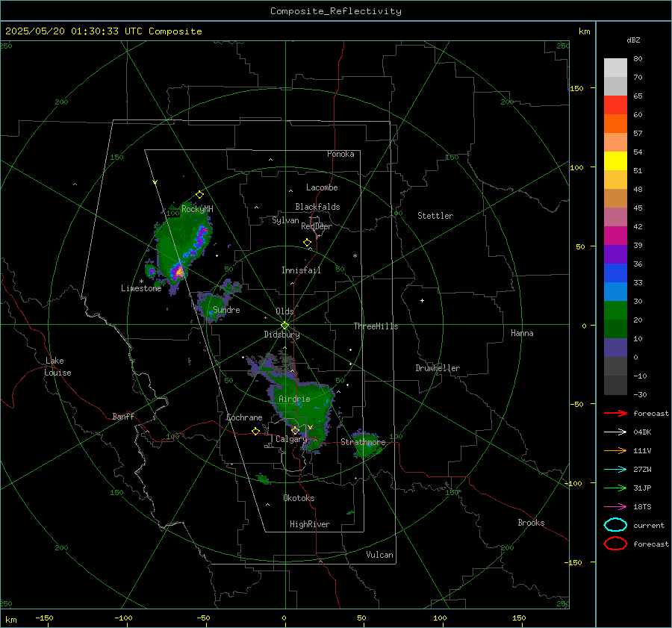The image size is (672, 628).
Task: Click the Vulcan label
Action: pyautogui.click(x=379, y=555)
